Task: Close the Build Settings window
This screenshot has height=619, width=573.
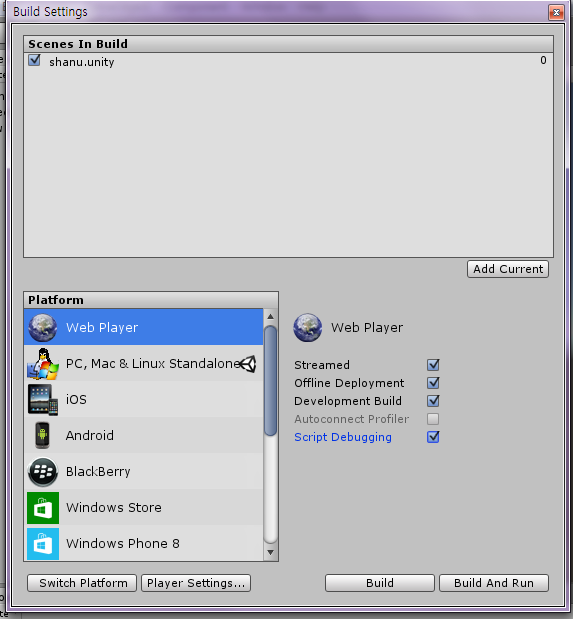Action: point(556,13)
